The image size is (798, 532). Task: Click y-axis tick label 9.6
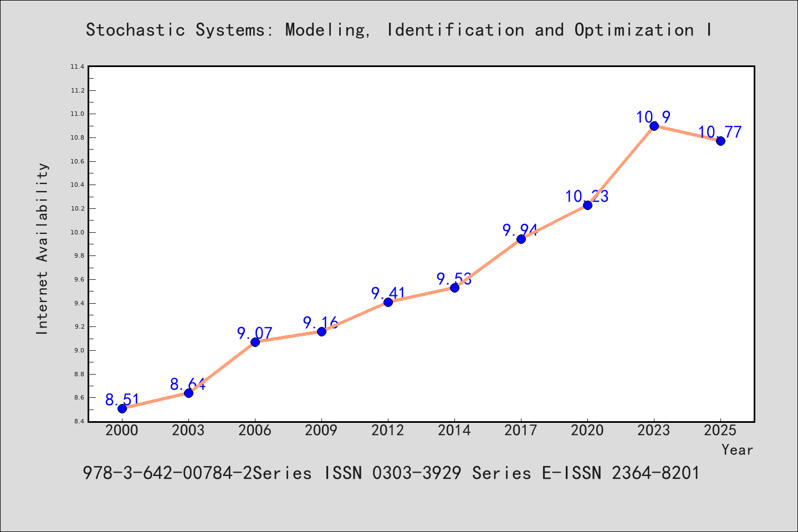click(x=78, y=280)
